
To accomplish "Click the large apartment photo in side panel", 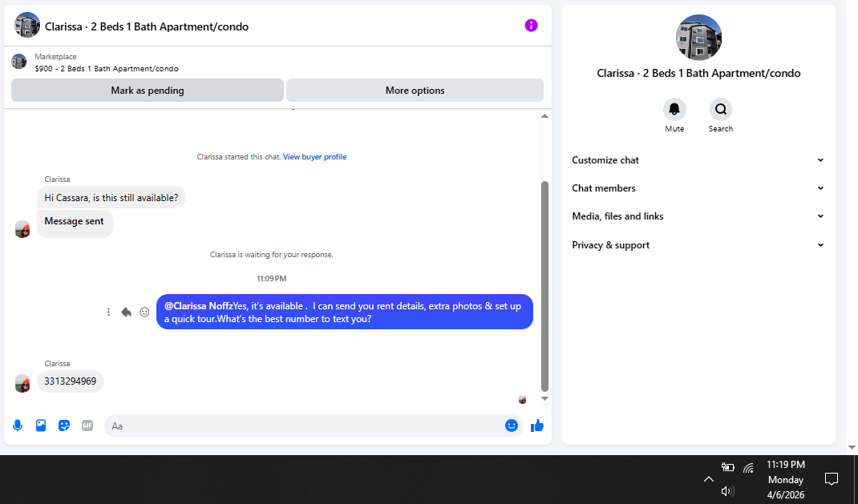I will point(698,37).
